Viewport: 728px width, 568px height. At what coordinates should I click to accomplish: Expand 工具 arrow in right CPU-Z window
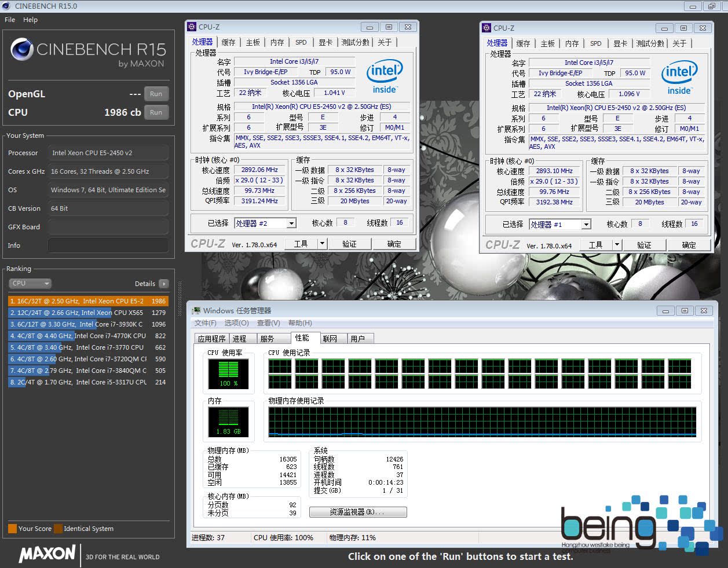pyautogui.click(x=617, y=245)
